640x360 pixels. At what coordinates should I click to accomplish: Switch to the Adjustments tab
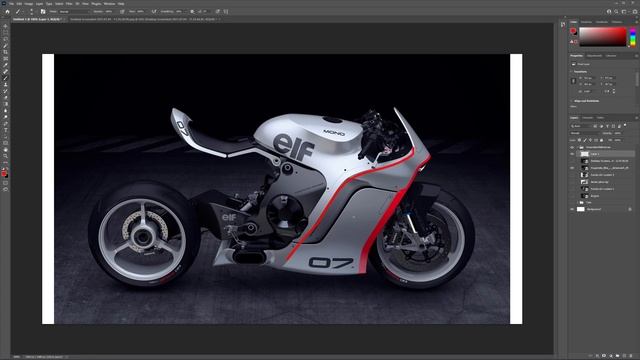594,56
